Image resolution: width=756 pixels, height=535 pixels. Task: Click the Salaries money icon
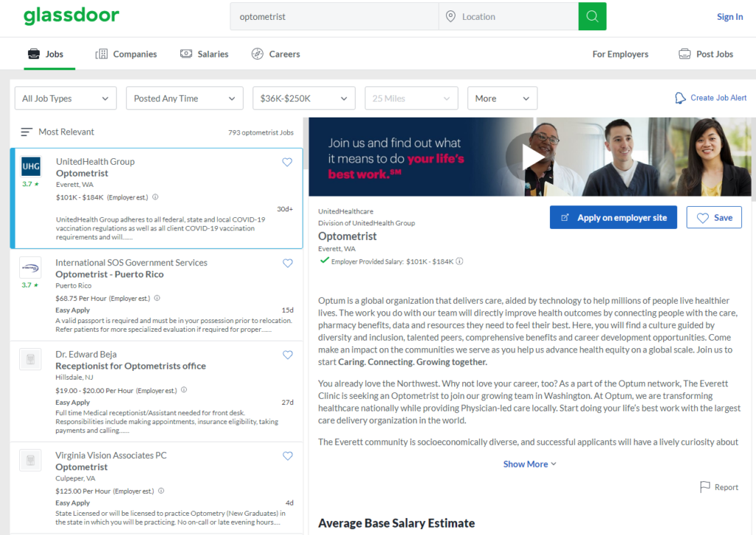186,53
